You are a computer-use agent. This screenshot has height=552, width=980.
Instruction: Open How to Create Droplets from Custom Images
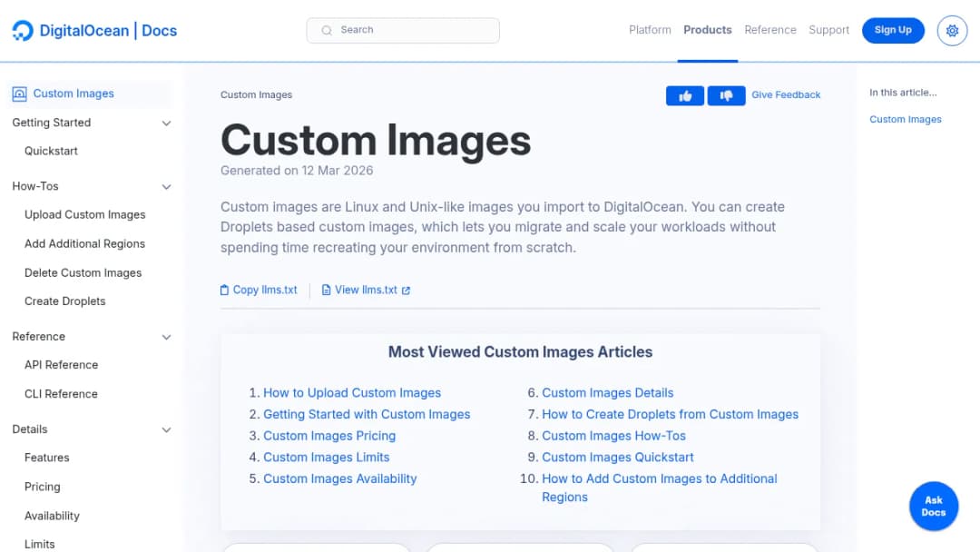[670, 415]
